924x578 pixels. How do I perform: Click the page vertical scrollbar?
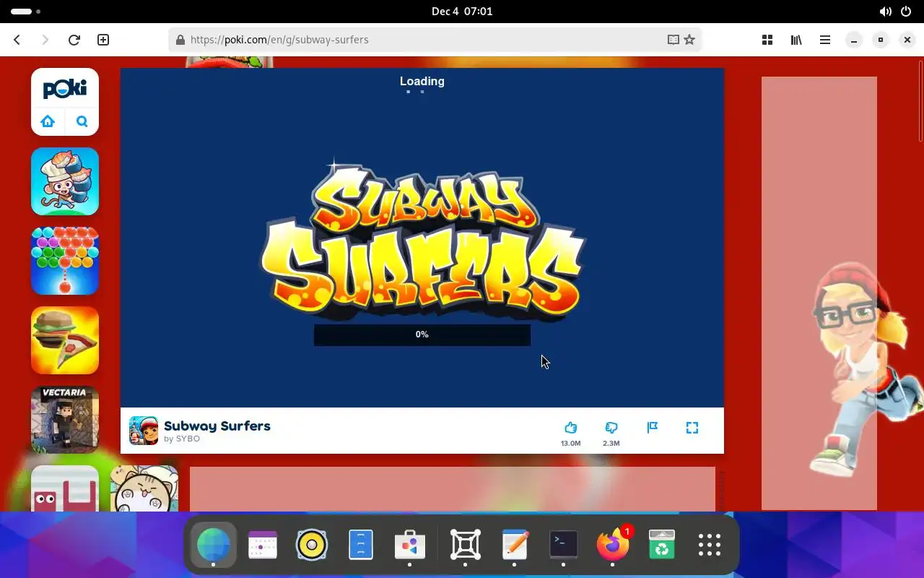[920, 101]
